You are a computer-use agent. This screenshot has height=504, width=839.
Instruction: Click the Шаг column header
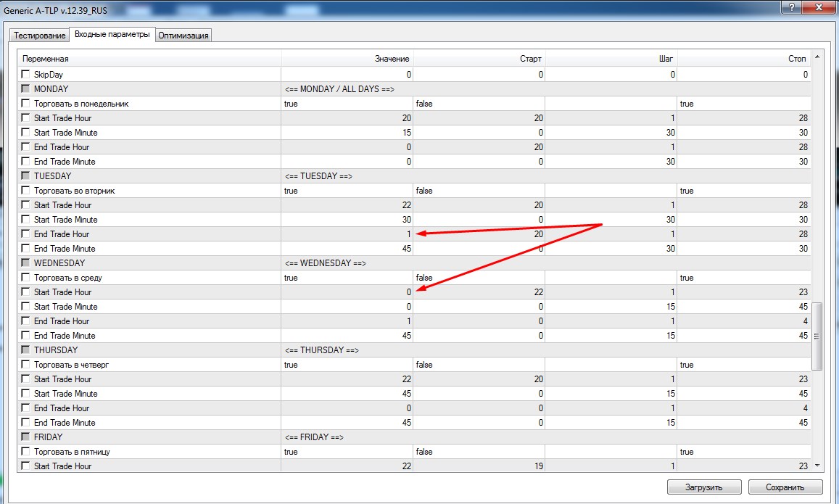(x=611, y=59)
